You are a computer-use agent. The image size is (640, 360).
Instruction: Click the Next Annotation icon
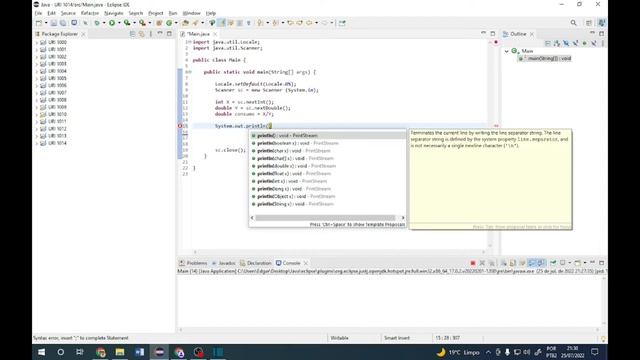click(x=260, y=23)
